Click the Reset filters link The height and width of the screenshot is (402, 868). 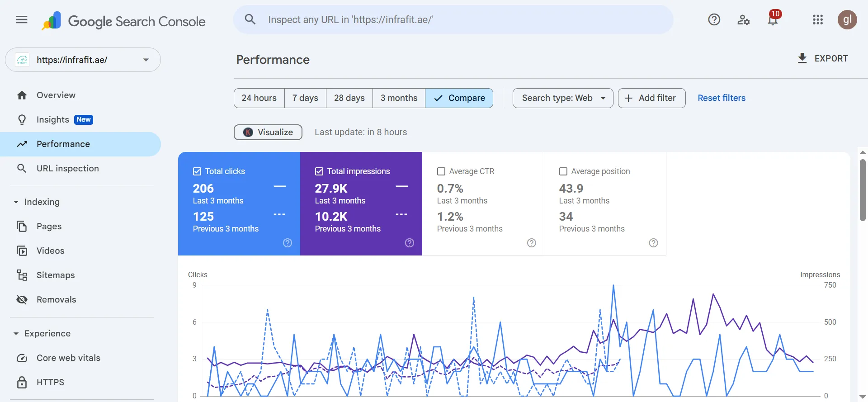pyautogui.click(x=721, y=98)
